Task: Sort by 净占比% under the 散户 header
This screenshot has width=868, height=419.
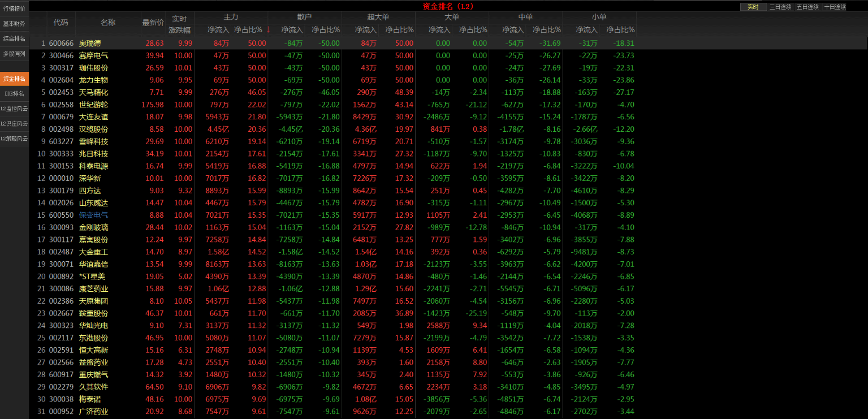Action: click(x=326, y=29)
